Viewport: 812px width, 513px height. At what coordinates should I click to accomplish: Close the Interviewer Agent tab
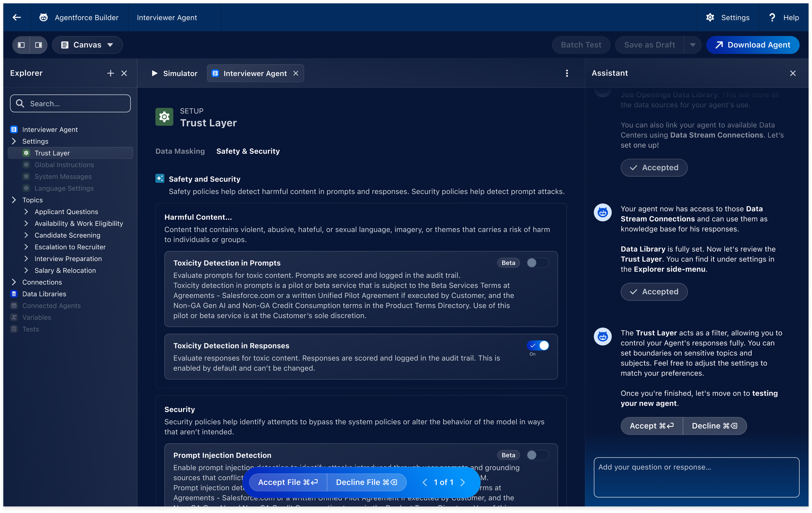(296, 73)
